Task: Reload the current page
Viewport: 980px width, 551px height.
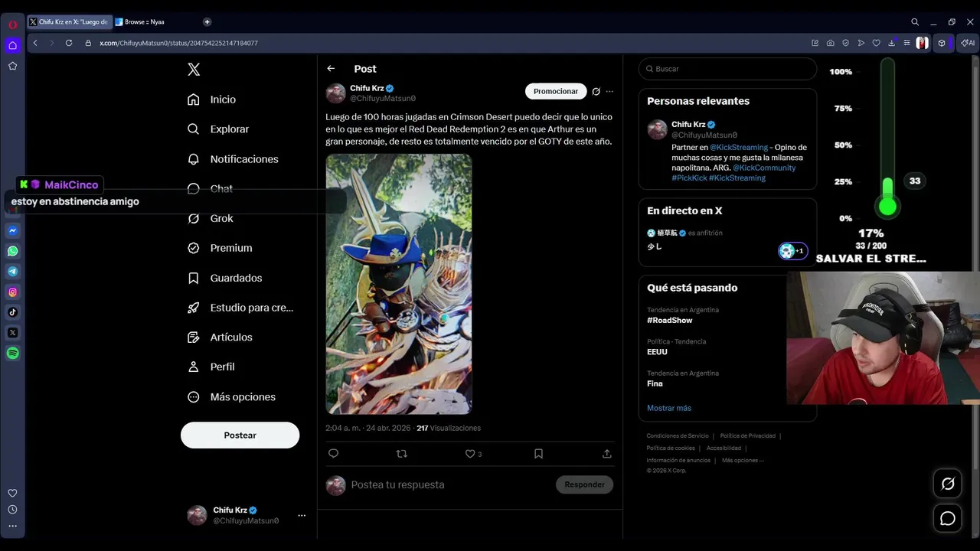Action: pos(69,43)
